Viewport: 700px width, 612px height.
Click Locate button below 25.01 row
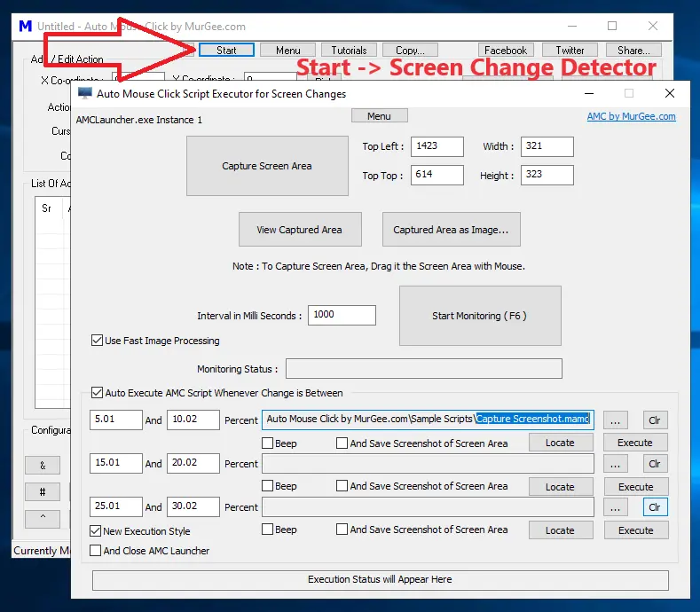(x=561, y=530)
